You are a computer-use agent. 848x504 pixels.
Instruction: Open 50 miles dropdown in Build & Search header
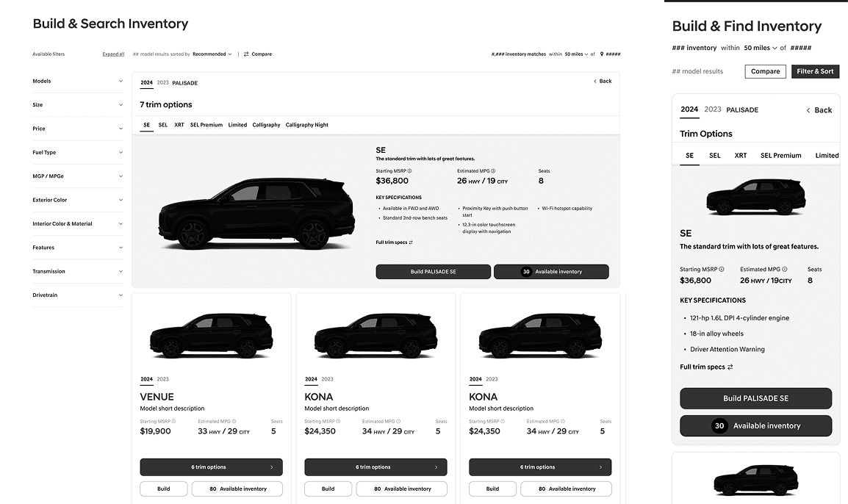pos(577,54)
